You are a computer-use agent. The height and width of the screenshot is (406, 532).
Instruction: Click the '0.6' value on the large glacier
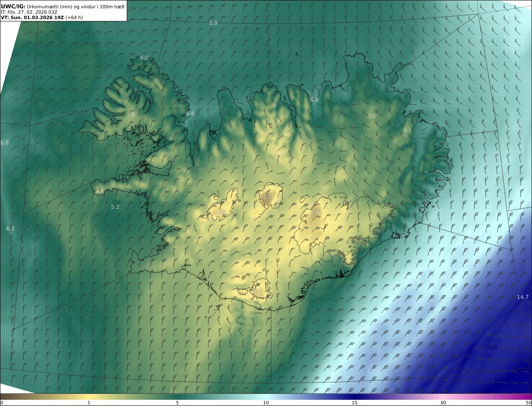[x=315, y=212]
